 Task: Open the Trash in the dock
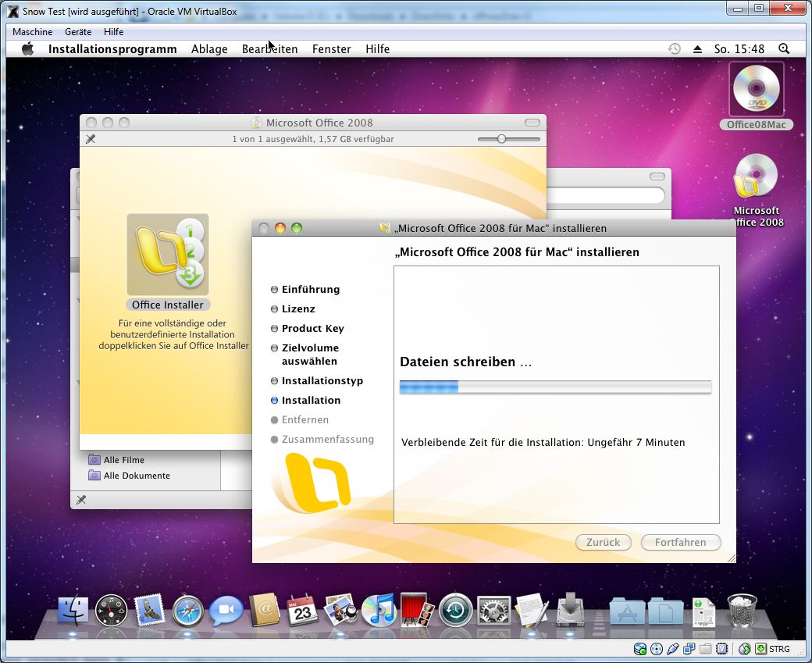coord(742,610)
